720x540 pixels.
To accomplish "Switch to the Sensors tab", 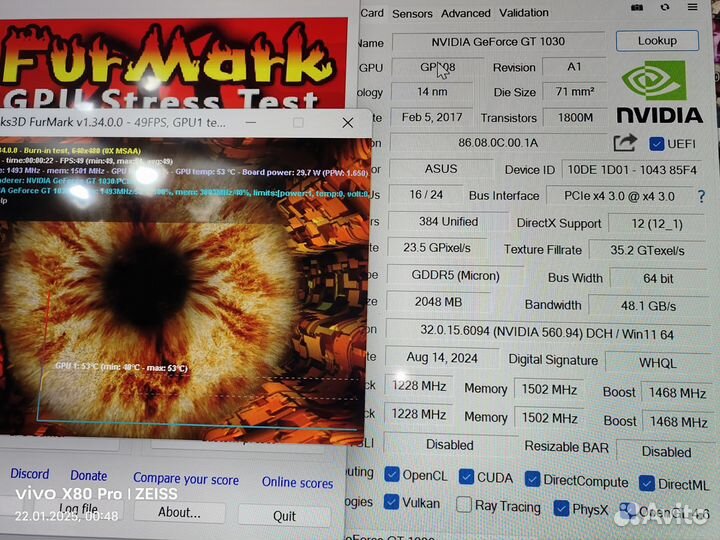I will click(412, 13).
